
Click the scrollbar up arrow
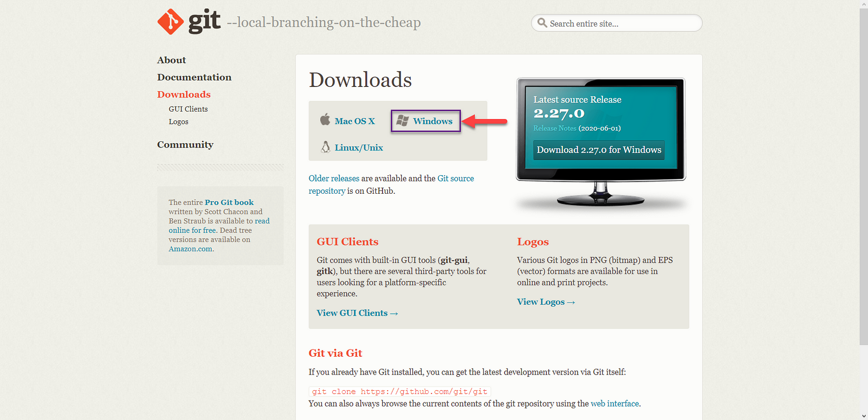pyautogui.click(x=864, y=4)
